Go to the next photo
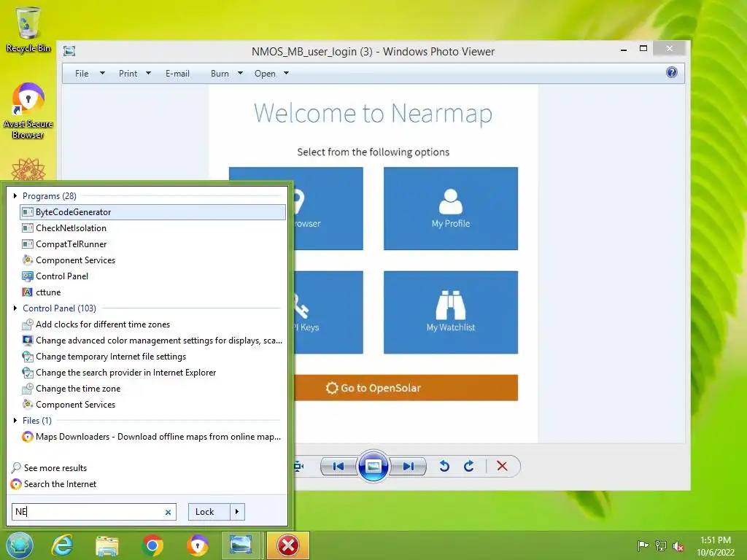This screenshot has height=560, width=747. tap(408, 466)
